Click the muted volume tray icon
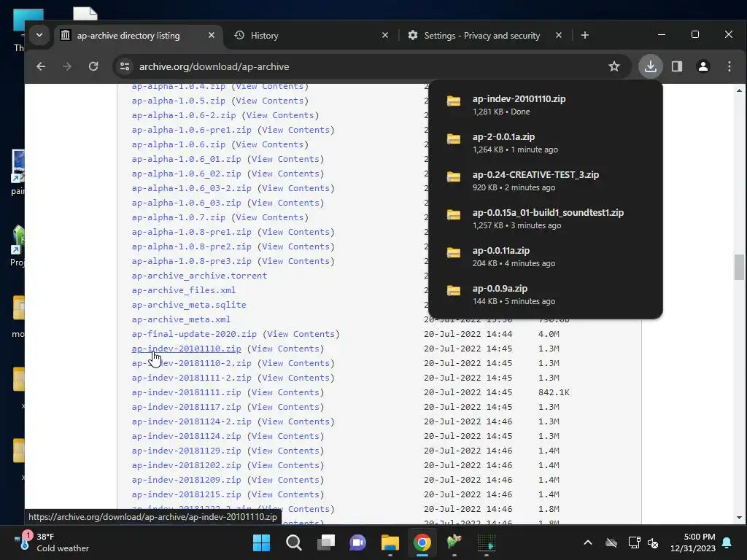The image size is (747, 560). [653, 542]
